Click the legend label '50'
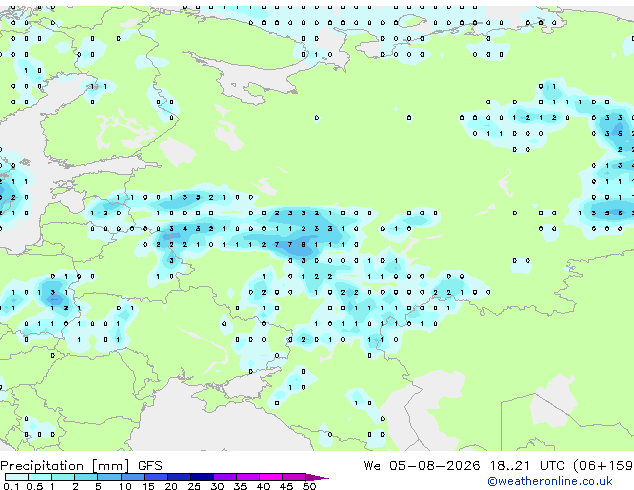 tap(309, 486)
